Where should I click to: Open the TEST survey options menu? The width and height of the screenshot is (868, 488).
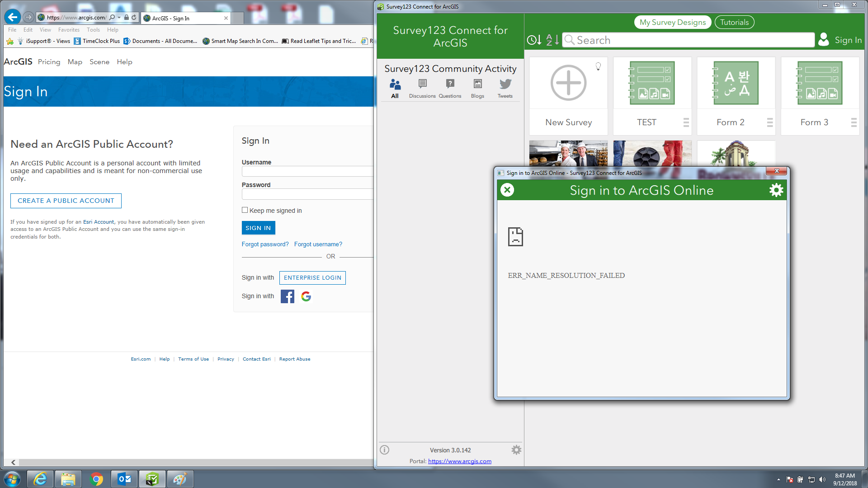click(x=686, y=122)
